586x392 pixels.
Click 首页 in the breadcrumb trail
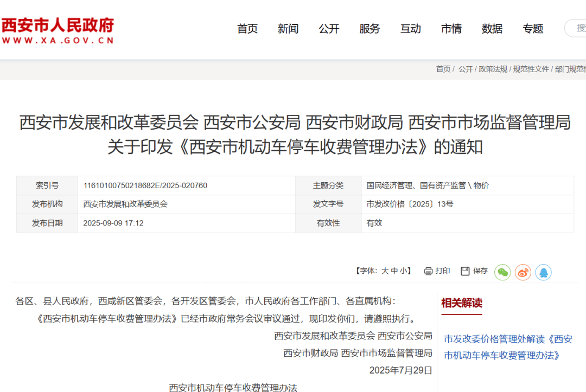(442, 69)
